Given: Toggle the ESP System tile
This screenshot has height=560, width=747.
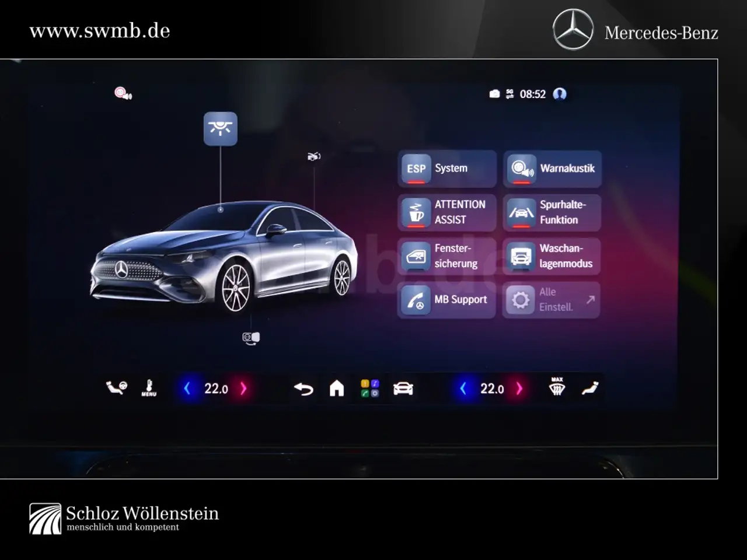Looking at the screenshot, I should tap(447, 169).
